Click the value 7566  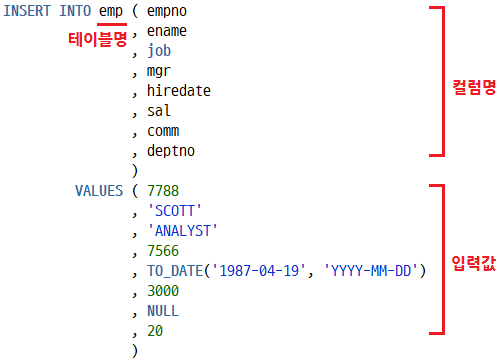(x=163, y=251)
